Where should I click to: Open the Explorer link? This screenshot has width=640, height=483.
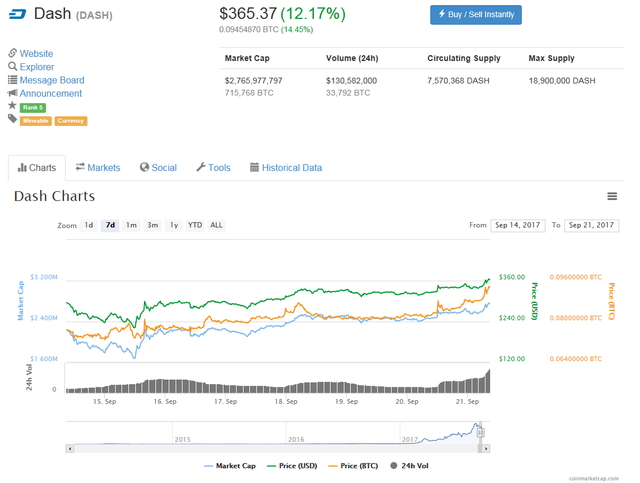click(x=37, y=67)
